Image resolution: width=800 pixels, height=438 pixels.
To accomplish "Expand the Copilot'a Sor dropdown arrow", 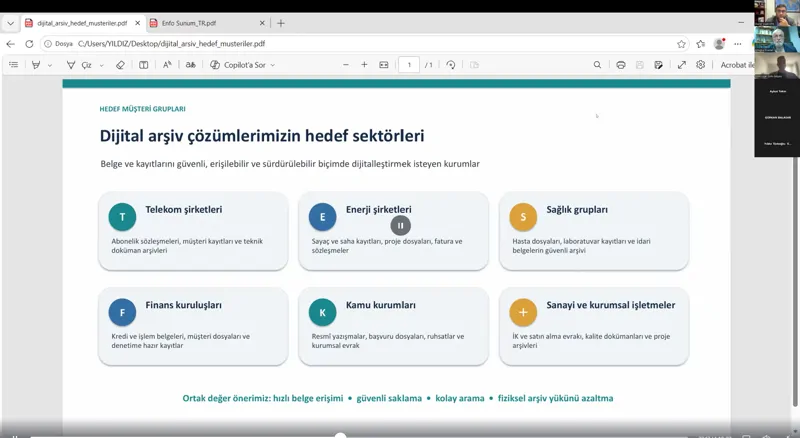I will tap(272, 65).
